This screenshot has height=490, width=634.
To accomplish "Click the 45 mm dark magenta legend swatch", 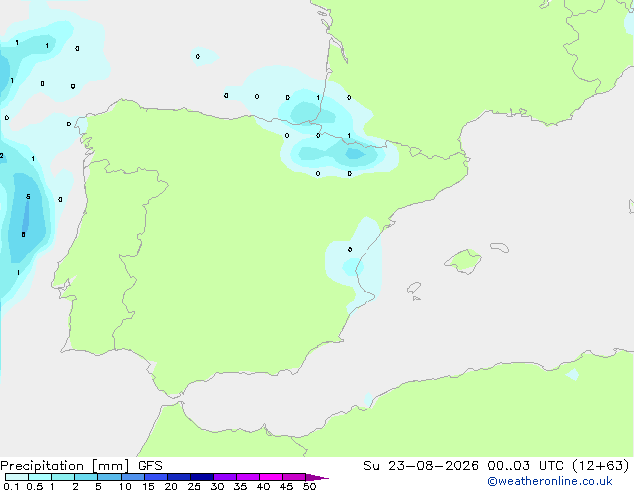I will click(x=294, y=477).
